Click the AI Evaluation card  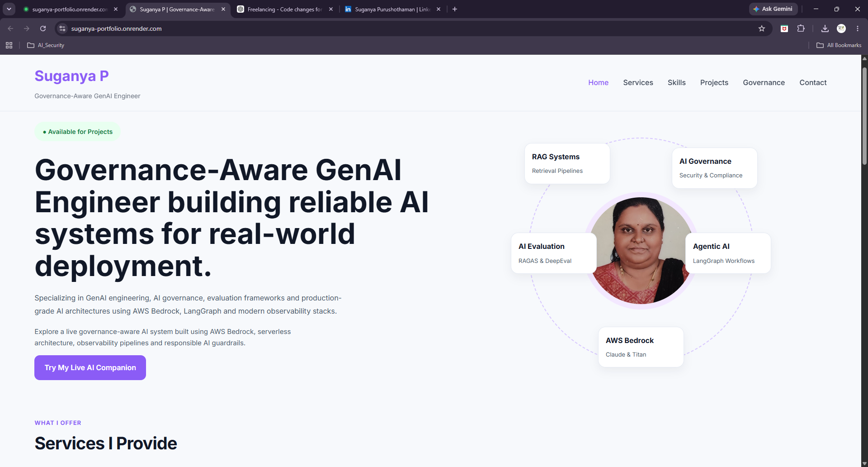tap(554, 253)
